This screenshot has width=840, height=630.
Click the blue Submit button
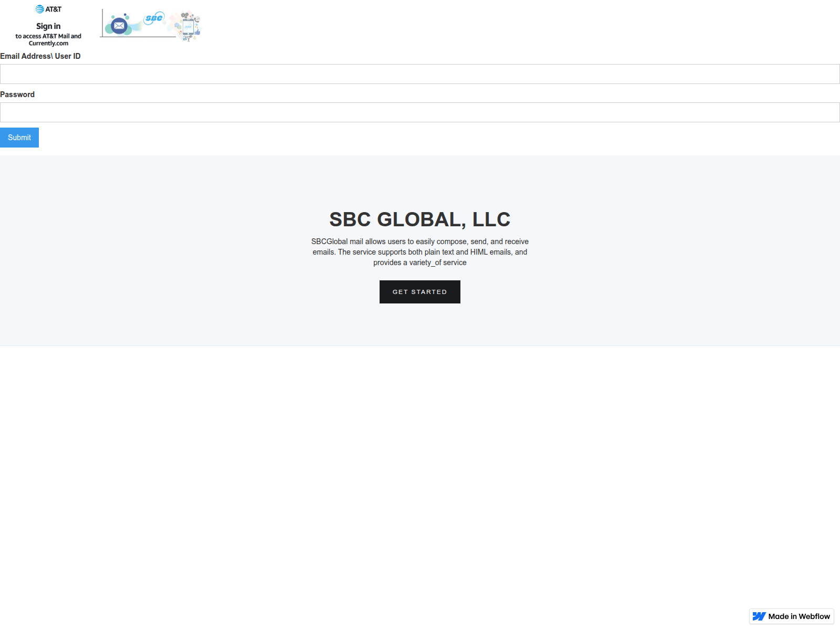19,138
